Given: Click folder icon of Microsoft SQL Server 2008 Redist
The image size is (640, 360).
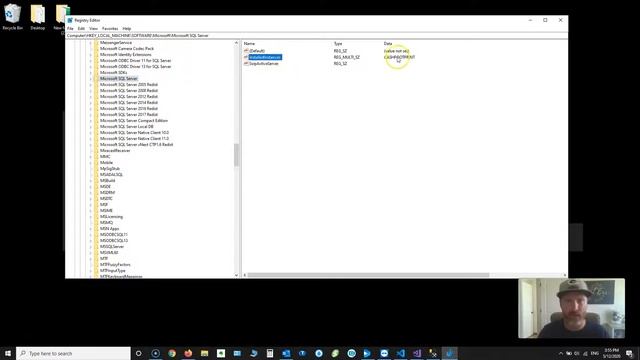Looking at the screenshot, I should [x=96, y=90].
